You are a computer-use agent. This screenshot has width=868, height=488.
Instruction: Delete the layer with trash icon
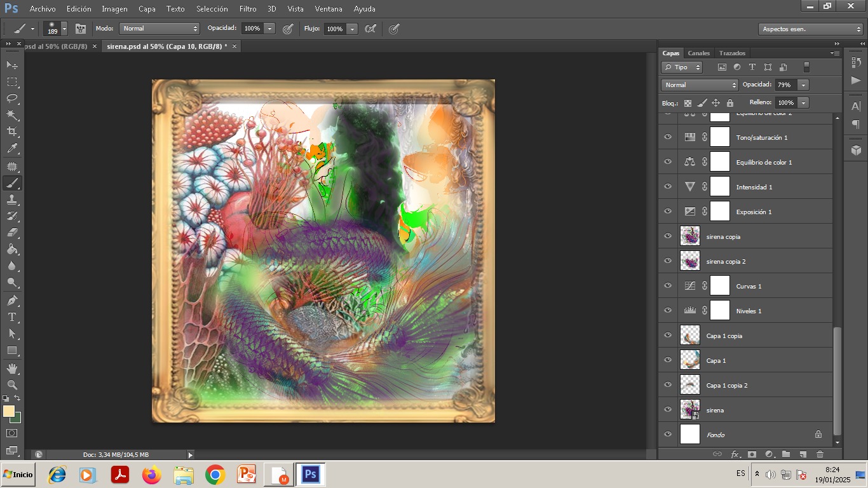(x=820, y=454)
